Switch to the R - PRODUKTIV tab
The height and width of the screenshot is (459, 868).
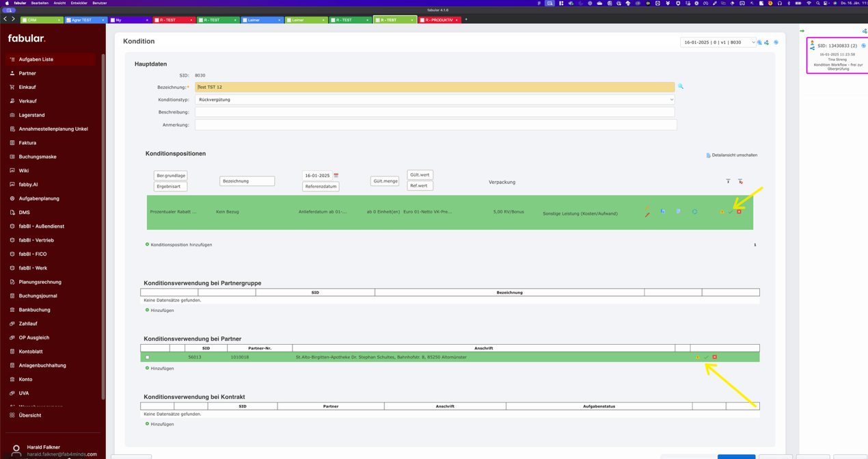pyautogui.click(x=439, y=20)
